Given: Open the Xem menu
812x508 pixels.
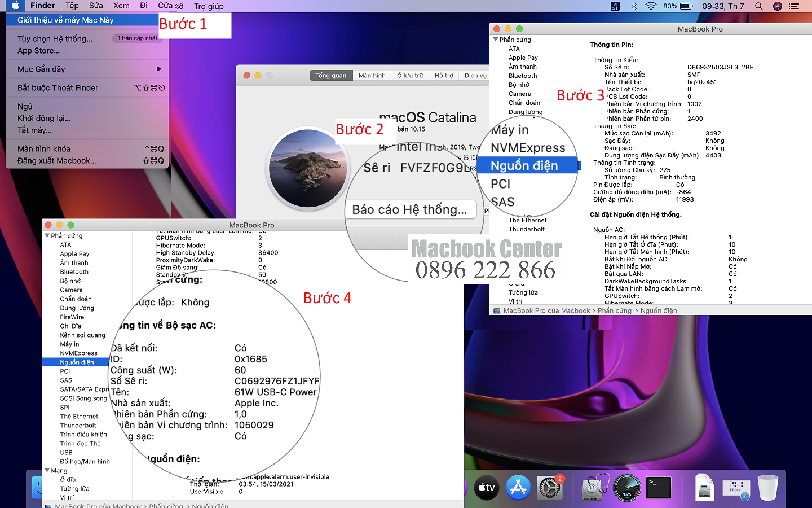Looking at the screenshot, I should click(x=121, y=6).
